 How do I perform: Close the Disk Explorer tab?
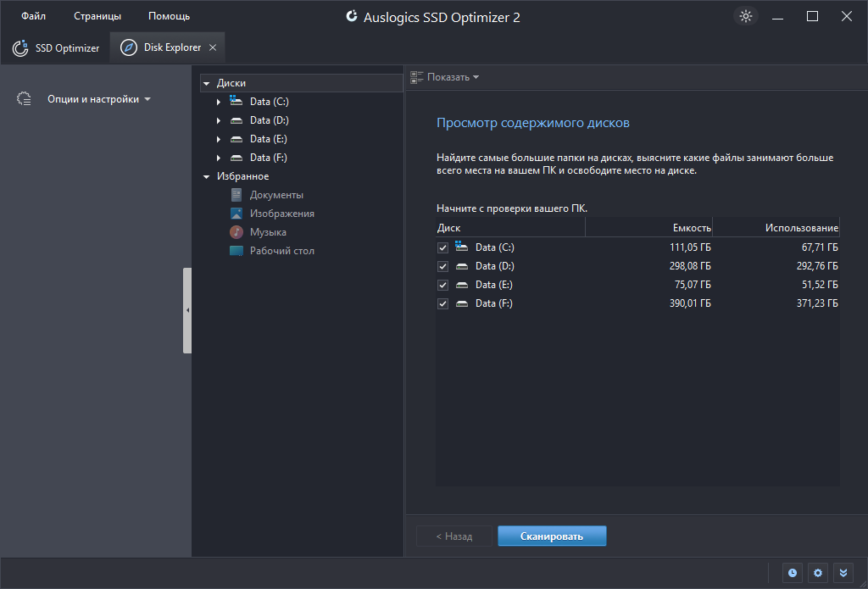[213, 47]
